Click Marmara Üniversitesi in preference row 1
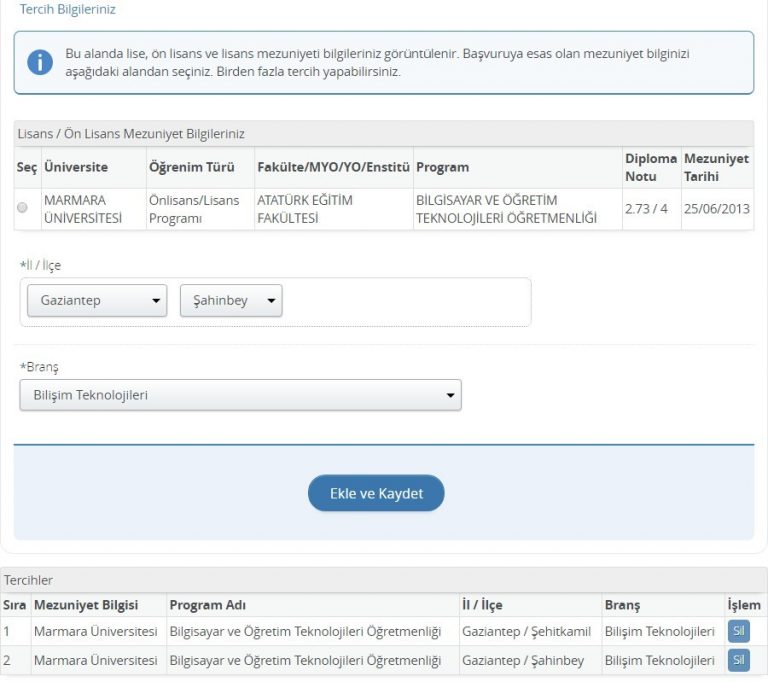The image size is (768, 682). click(x=96, y=632)
